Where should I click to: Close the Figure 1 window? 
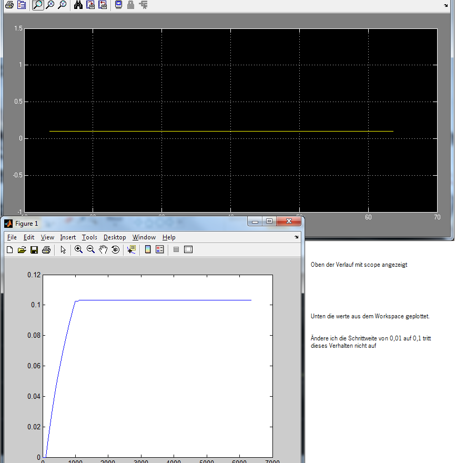[288, 222]
